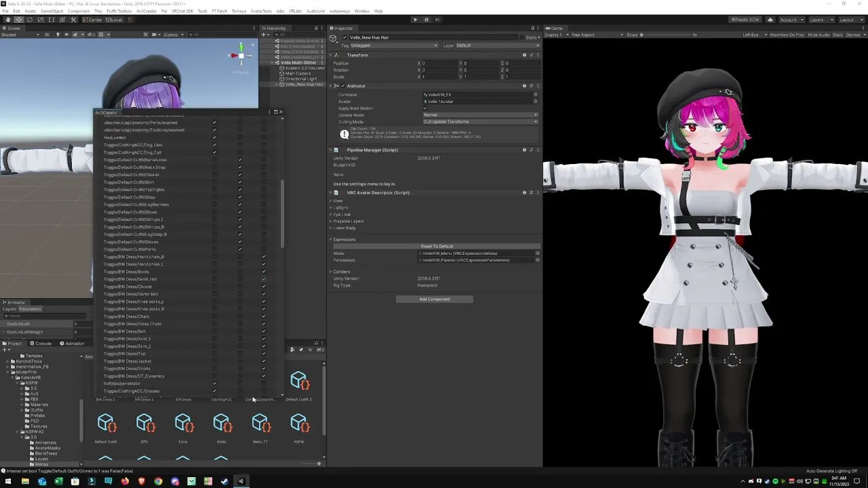Open the Menu_FT asset
Image resolution: width=868 pixels, height=488 pixels.
(x=260, y=424)
